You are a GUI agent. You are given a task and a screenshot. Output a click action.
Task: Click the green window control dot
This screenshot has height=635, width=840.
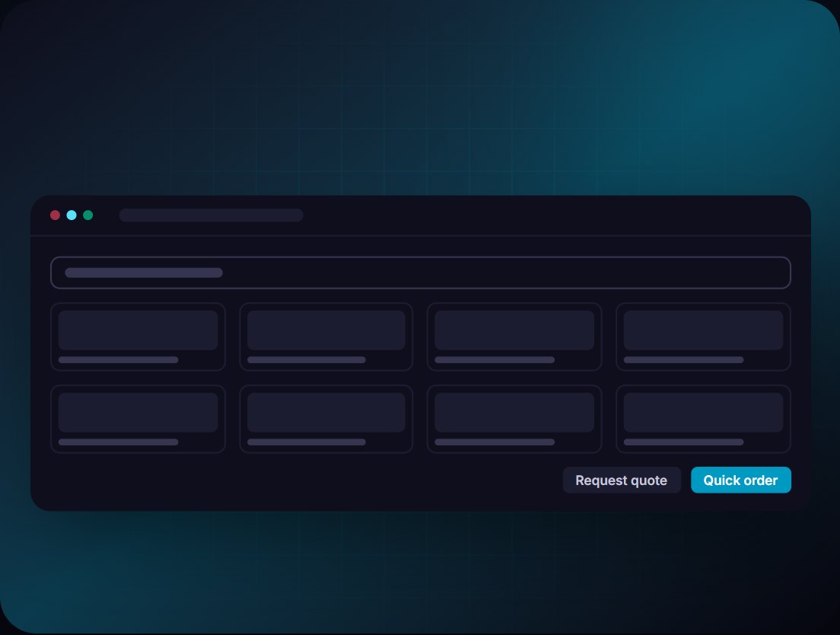coord(87,215)
